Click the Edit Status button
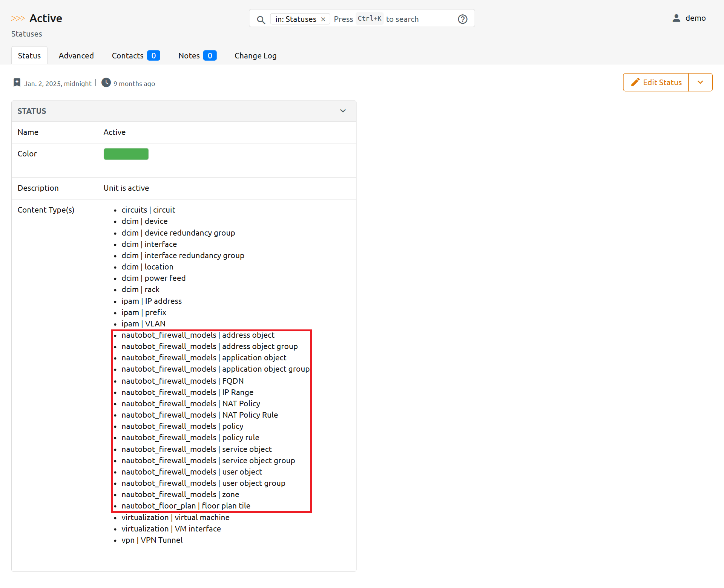Screen dimensions: 724x588 [662, 82]
